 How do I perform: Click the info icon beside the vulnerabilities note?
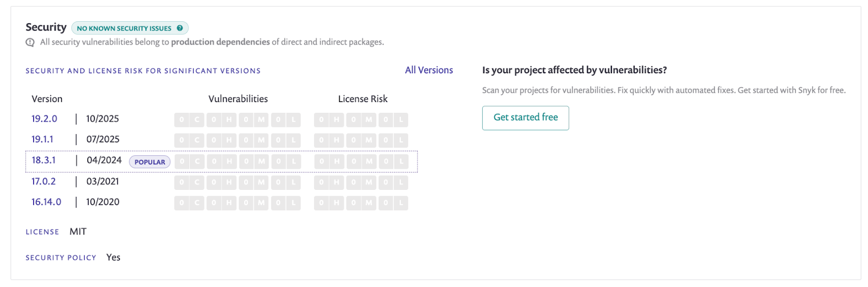point(30,42)
